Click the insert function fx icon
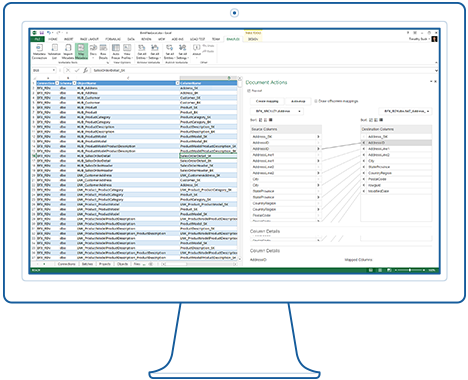The image size is (468, 380). pos(85,70)
